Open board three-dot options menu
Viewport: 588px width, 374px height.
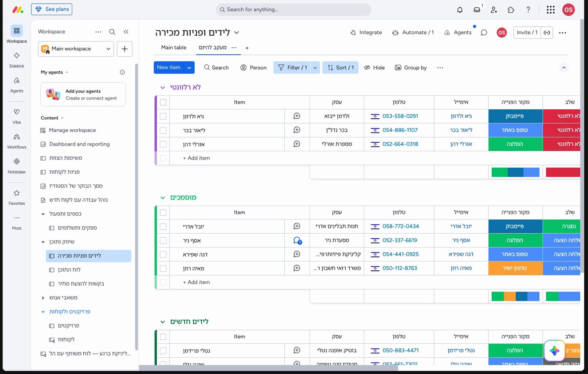563,33
